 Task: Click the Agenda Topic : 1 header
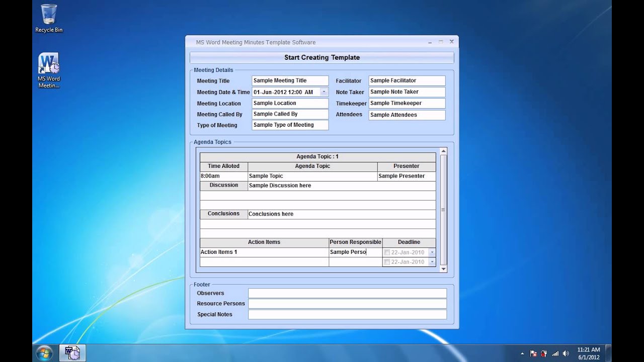point(318,157)
